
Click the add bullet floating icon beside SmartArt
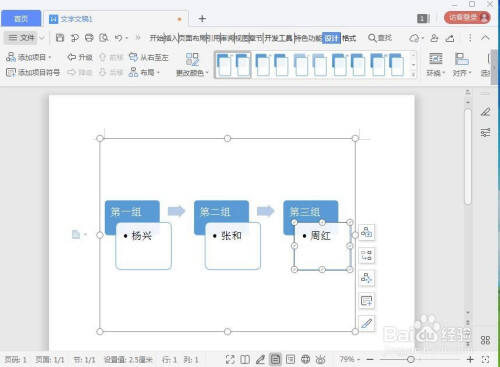366,301
